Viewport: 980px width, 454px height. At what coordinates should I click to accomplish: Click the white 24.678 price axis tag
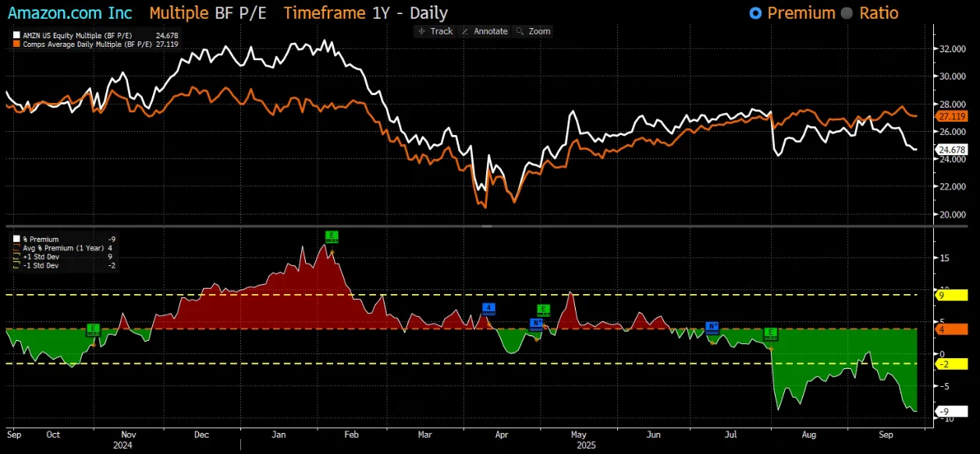[x=953, y=150]
